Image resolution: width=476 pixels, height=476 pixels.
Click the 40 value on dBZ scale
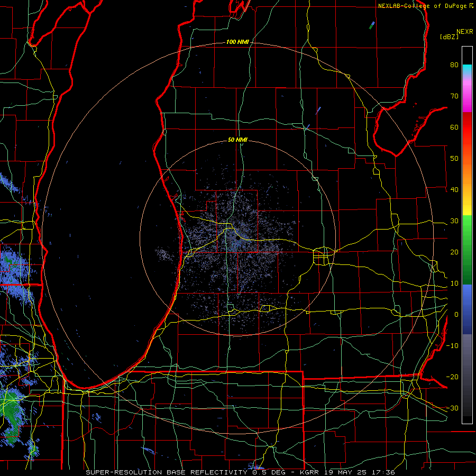click(454, 190)
